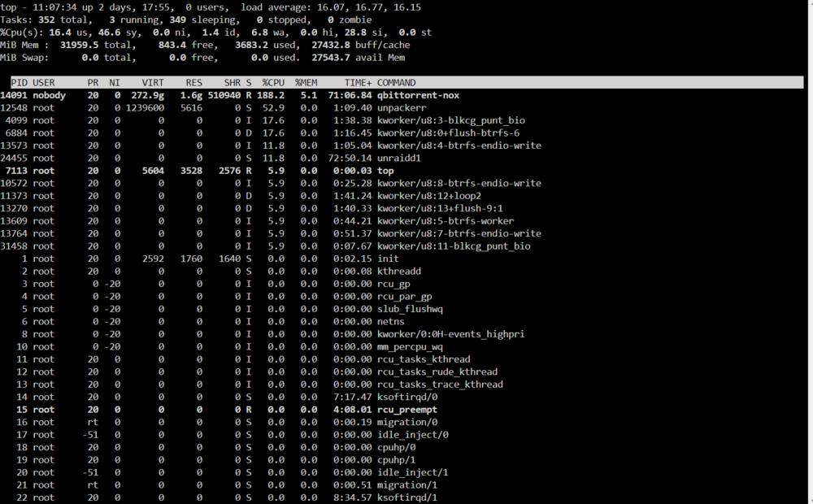Click the 27543.7 avail Mem value
Screen dimensions: 813x504
click(x=331, y=58)
